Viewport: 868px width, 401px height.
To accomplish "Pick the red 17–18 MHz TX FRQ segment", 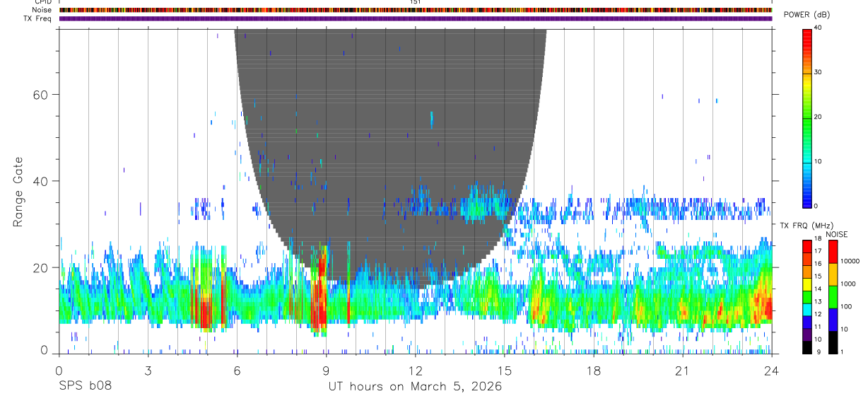I will click(807, 247).
